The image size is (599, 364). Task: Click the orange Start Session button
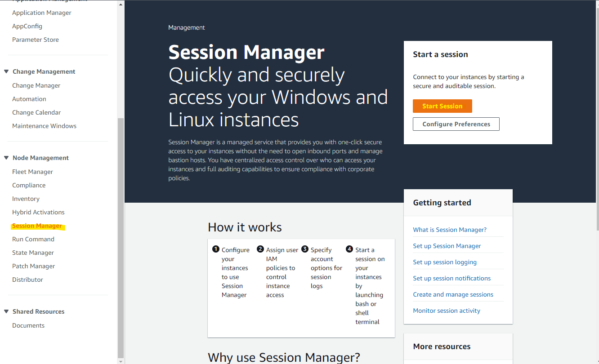(x=443, y=106)
